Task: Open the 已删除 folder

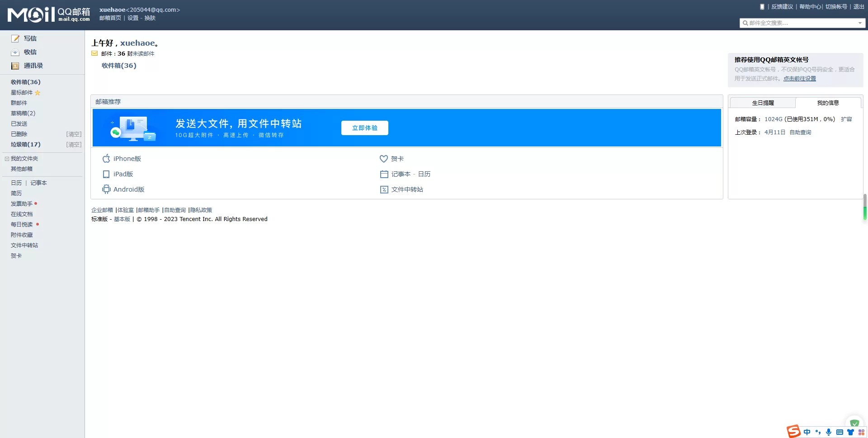Action: 19,134
